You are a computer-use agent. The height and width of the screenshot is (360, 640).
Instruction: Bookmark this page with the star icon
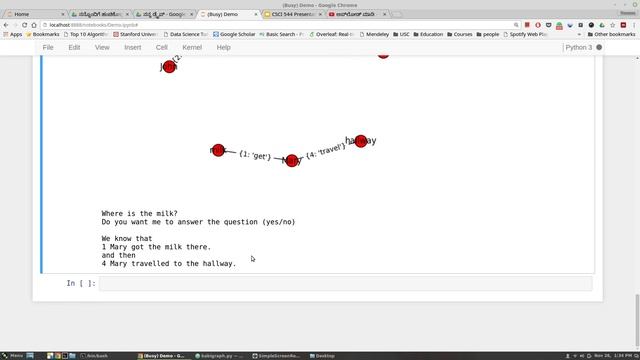click(613, 25)
